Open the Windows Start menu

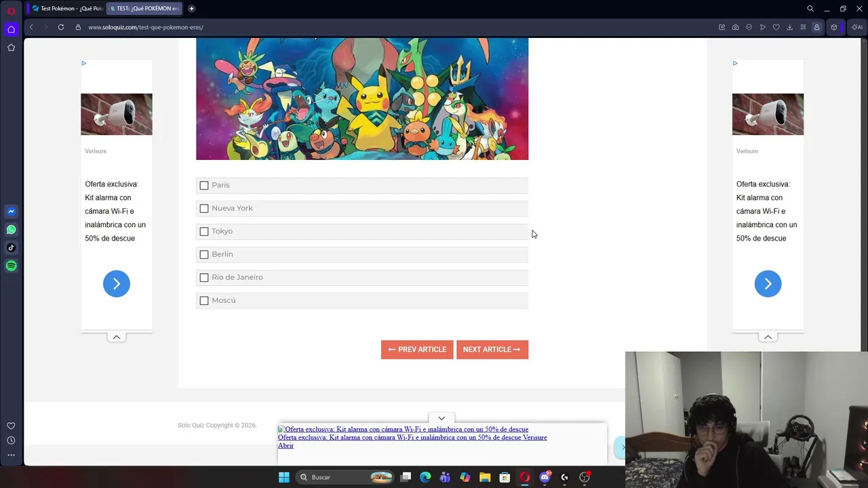coord(284,477)
